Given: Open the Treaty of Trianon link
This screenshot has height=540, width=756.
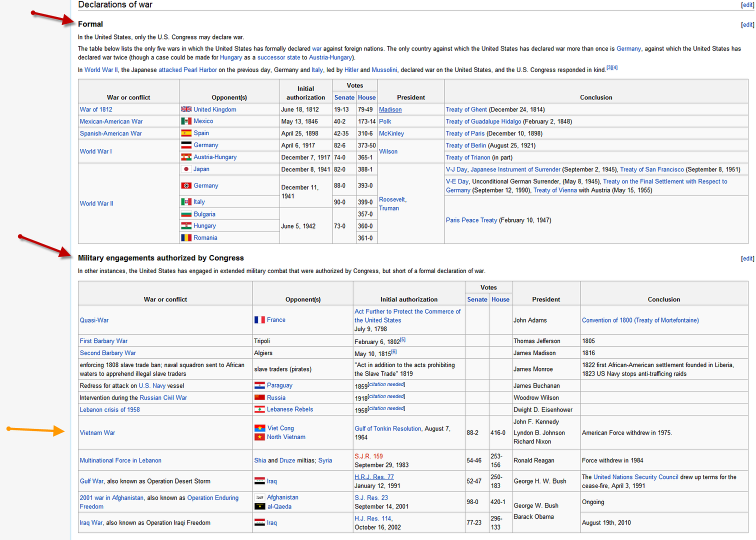Looking at the screenshot, I should [x=467, y=157].
